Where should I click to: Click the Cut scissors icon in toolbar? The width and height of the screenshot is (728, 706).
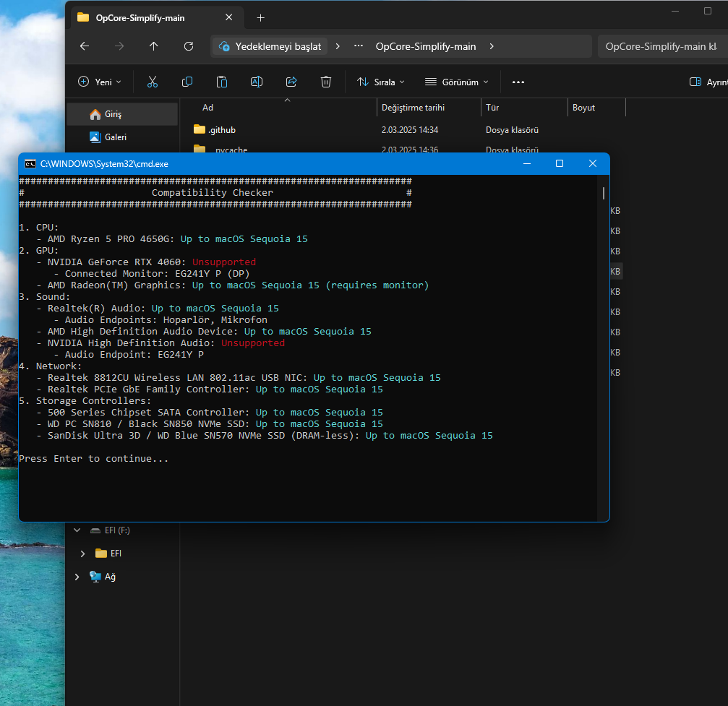tap(152, 82)
